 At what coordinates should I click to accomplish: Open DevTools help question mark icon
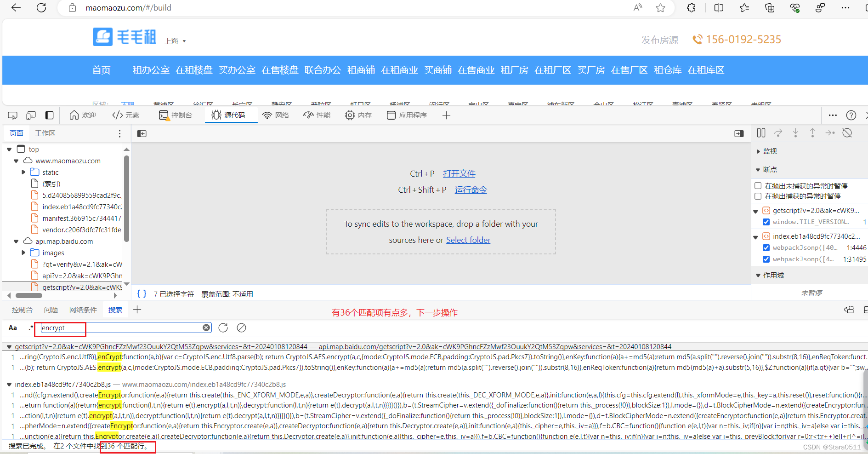[x=851, y=115]
